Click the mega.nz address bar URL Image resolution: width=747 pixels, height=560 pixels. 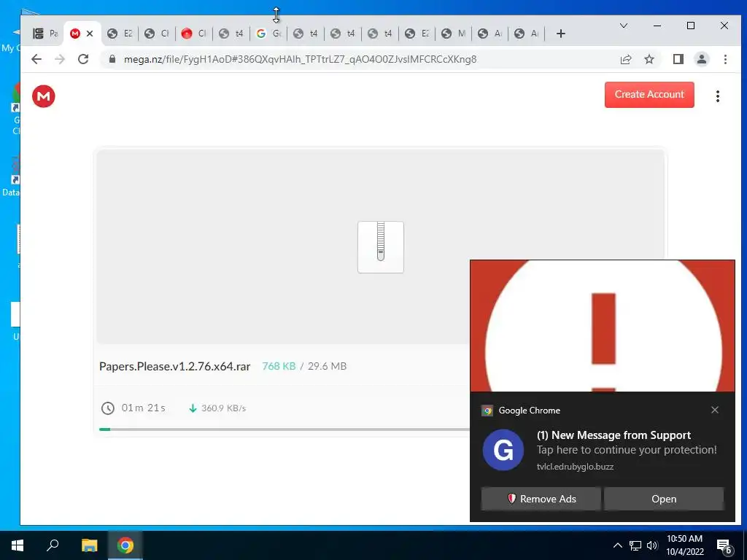coord(300,59)
